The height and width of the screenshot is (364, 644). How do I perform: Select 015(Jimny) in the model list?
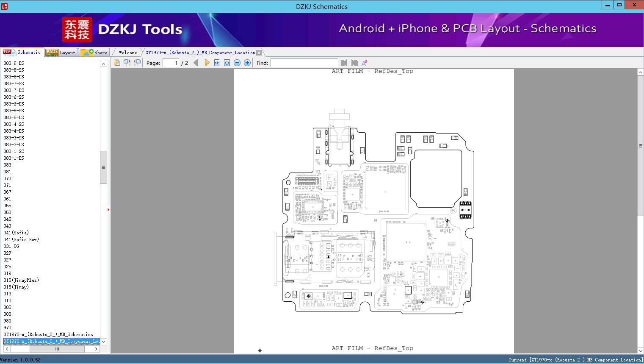pos(16,287)
